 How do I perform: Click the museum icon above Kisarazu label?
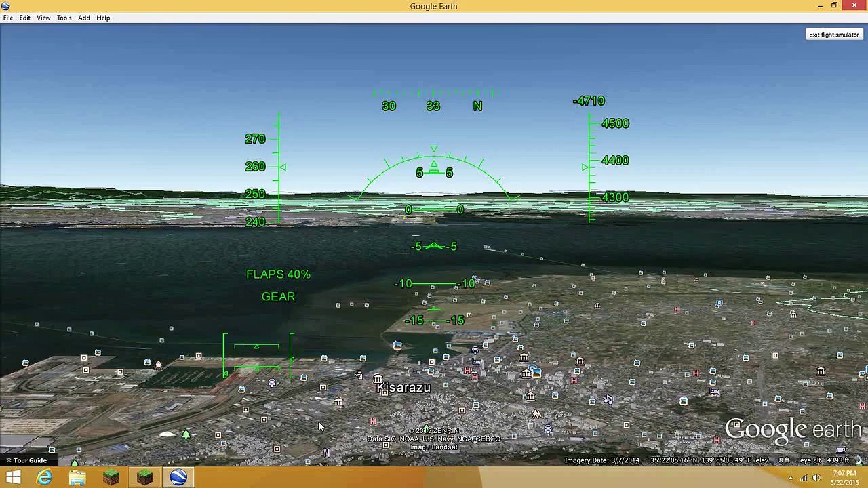(x=378, y=378)
